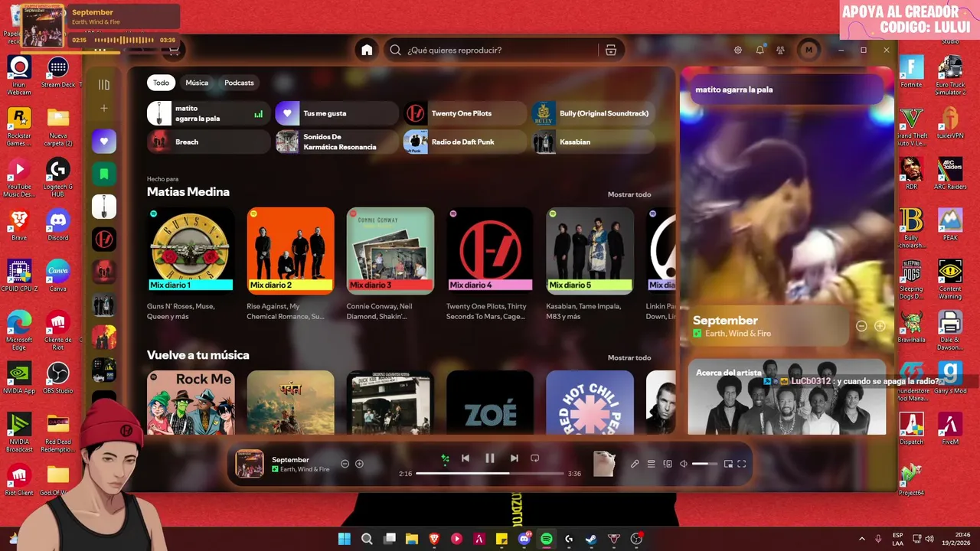980x551 pixels.
Task: Click plus icon in now playing panel
Action: coord(880,326)
